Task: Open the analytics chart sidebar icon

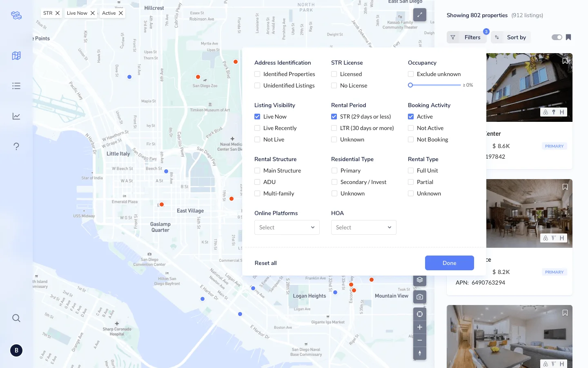Action: point(16,116)
